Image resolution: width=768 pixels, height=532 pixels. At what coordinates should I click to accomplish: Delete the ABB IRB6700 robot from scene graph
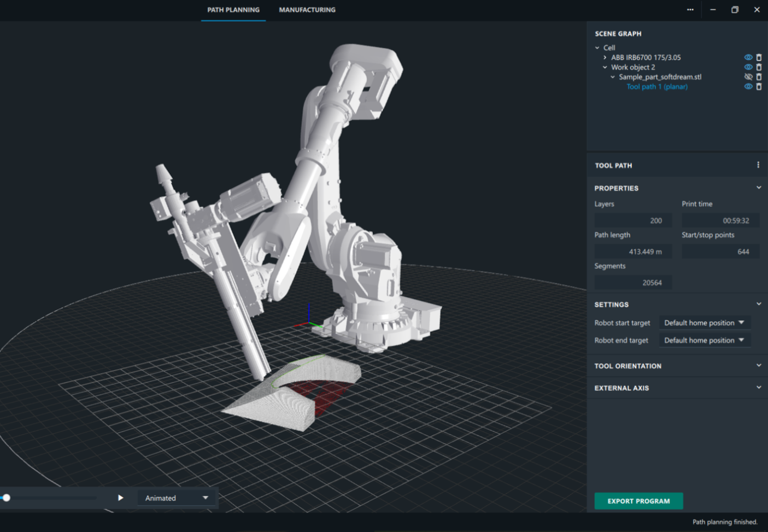[x=759, y=57]
